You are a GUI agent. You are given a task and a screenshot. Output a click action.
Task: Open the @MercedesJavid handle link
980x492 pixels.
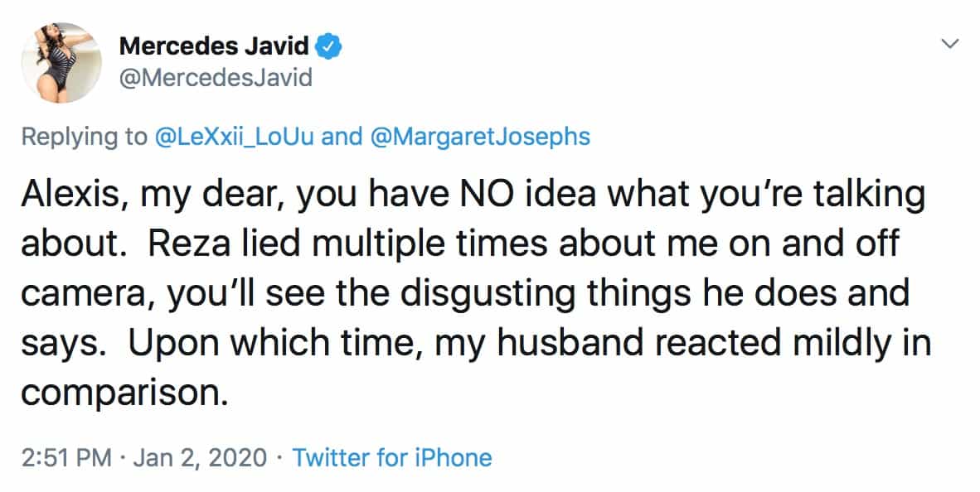(x=216, y=78)
